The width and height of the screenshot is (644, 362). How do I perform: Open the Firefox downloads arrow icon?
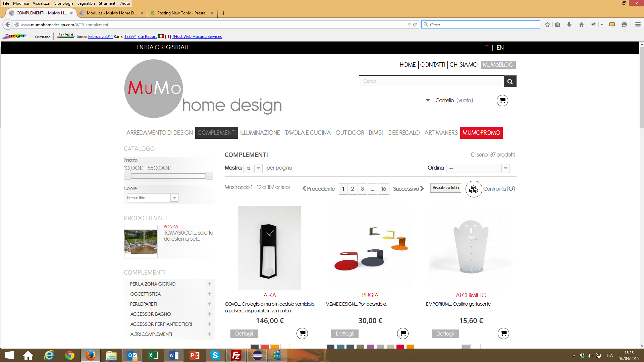coord(569,24)
